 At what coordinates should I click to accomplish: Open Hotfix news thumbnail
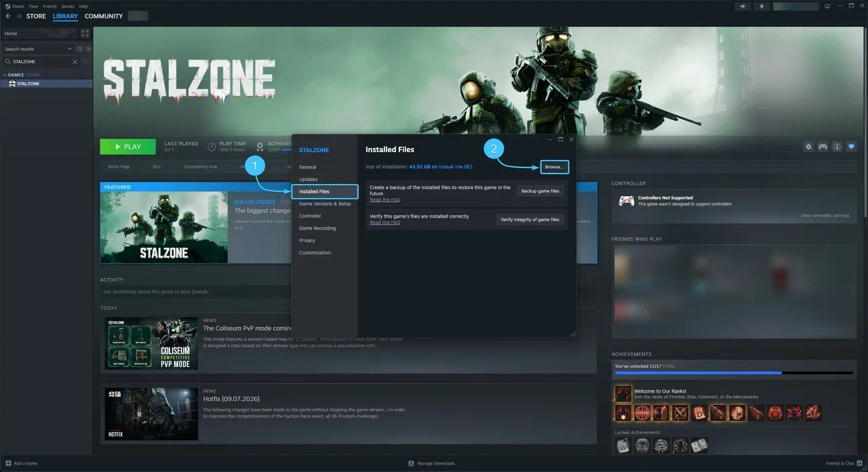point(151,414)
